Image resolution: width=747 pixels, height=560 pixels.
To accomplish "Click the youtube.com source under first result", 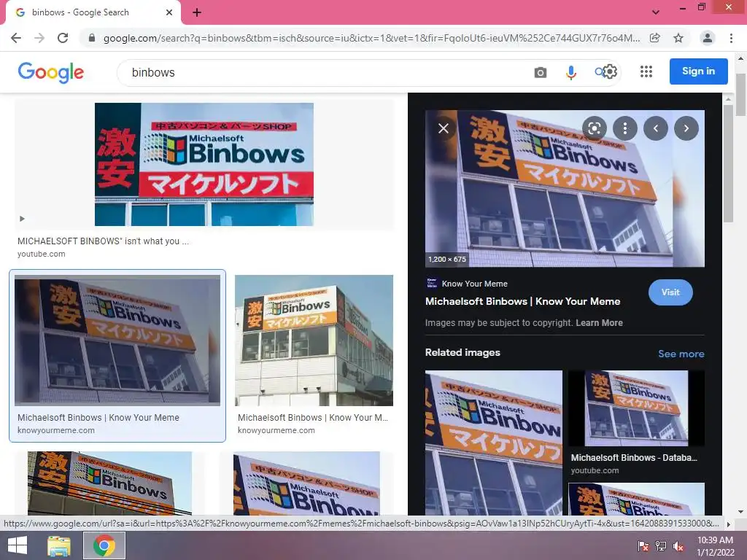I will point(42,254).
